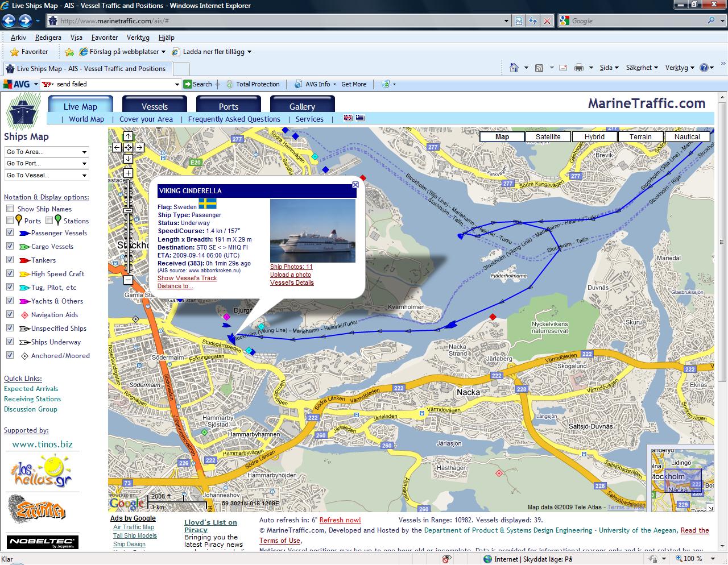Switch map to Satellite view

tap(548, 136)
